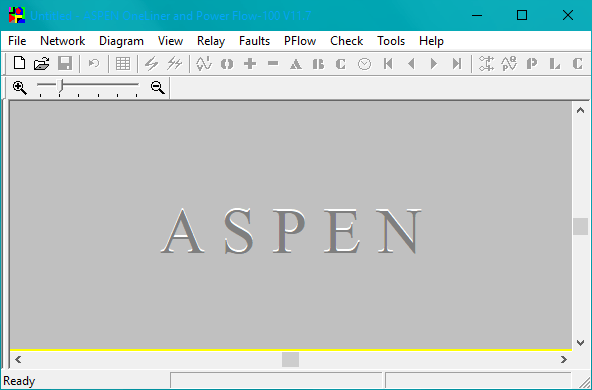Click the clock relay time icon
The height and width of the screenshot is (390, 592).
tap(364, 64)
